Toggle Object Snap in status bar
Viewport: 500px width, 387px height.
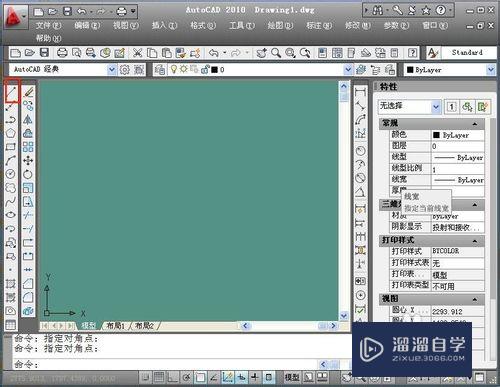tap(200, 377)
